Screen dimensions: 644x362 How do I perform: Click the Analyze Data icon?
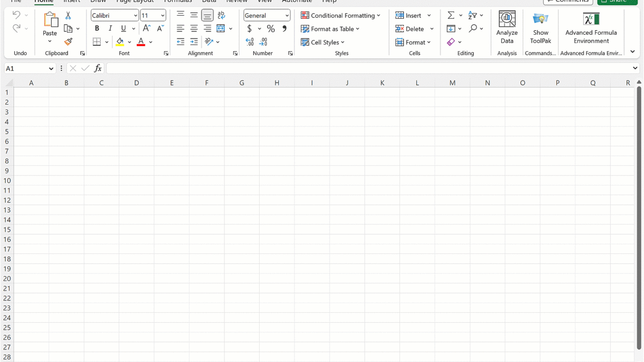click(507, 28)
